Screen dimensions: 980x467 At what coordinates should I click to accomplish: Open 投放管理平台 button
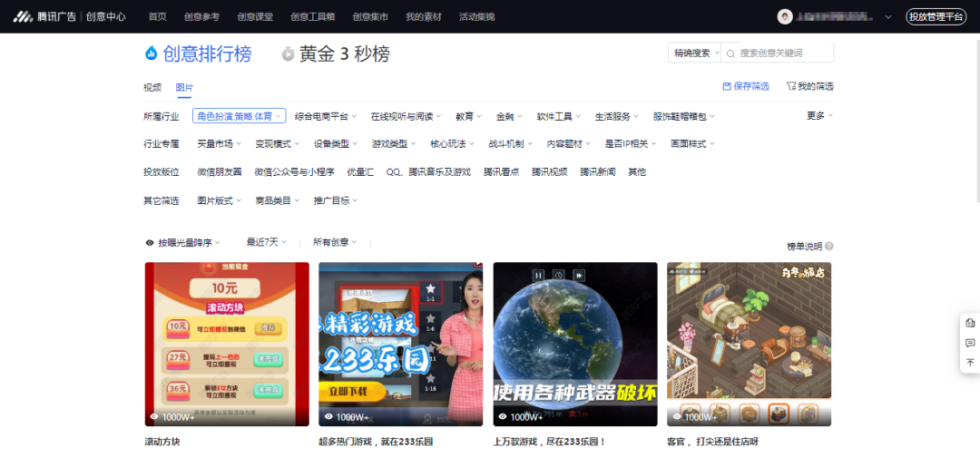936,17
